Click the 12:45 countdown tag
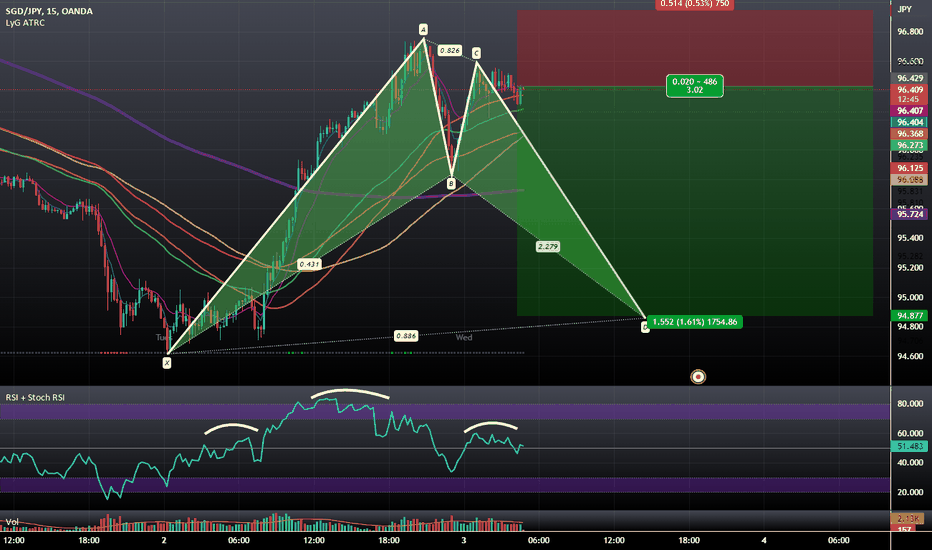 click(910, 99)
